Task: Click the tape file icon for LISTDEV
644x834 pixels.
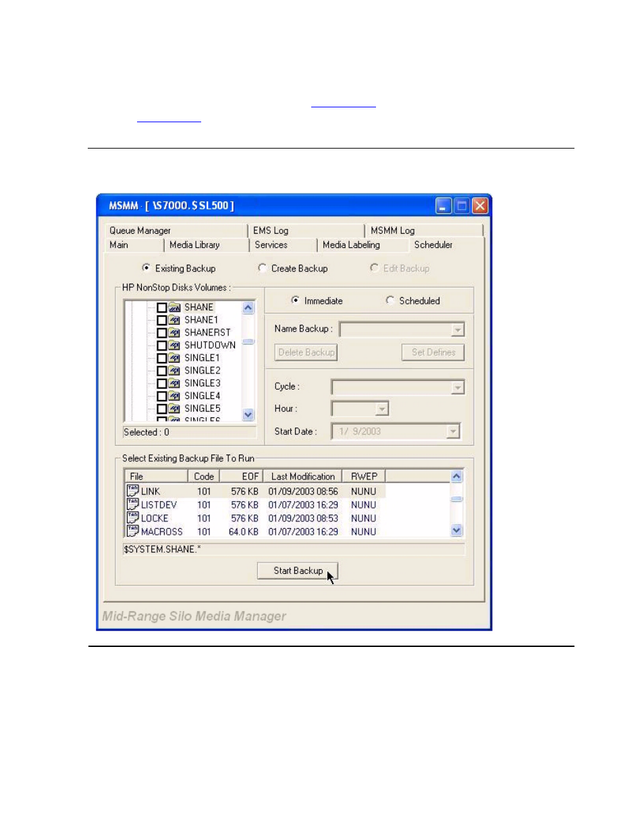Action: 132,504
